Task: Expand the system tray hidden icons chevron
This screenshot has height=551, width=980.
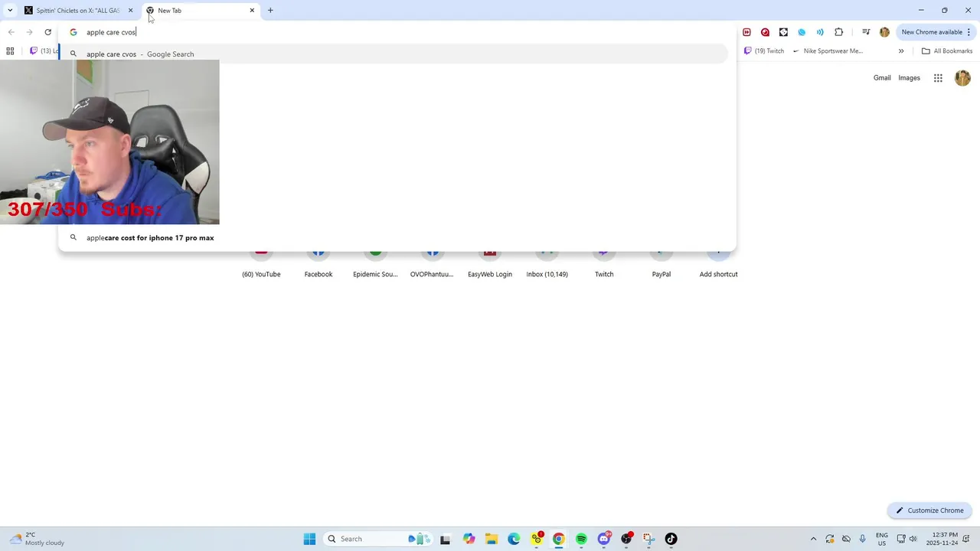Action: tap(813, 539)
